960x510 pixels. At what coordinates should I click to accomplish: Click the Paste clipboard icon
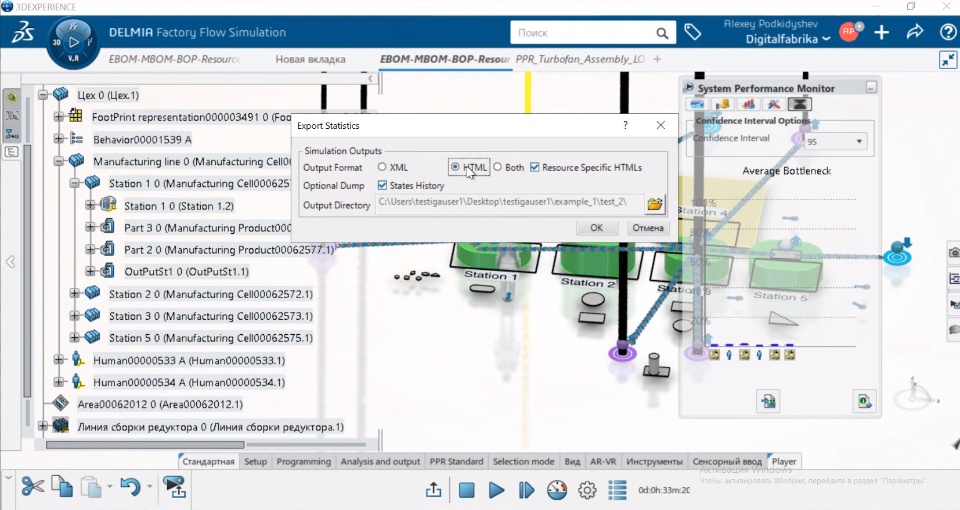pyautogui.click(x=91, y=487)
